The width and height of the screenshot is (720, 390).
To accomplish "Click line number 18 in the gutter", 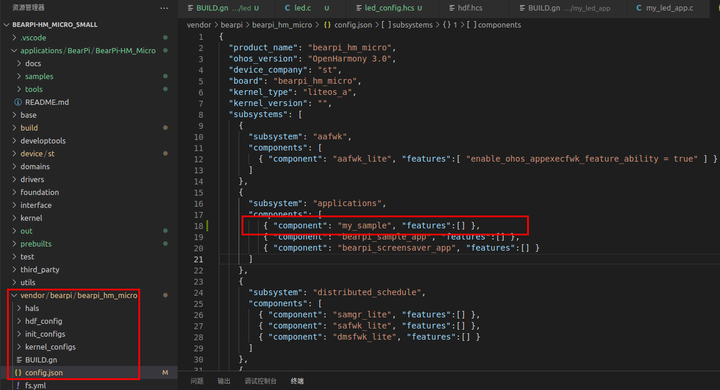I will 198,226.
